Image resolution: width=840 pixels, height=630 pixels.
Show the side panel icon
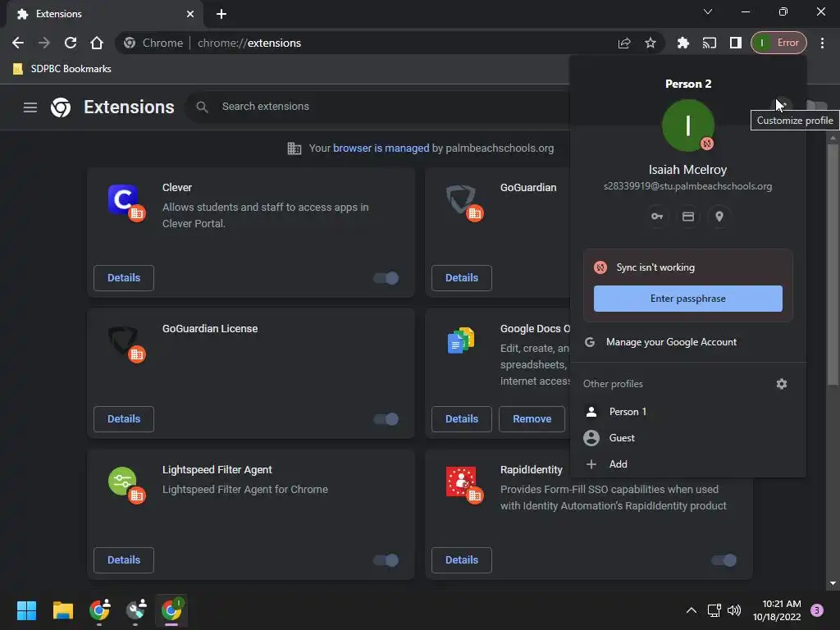pos(736,43)
